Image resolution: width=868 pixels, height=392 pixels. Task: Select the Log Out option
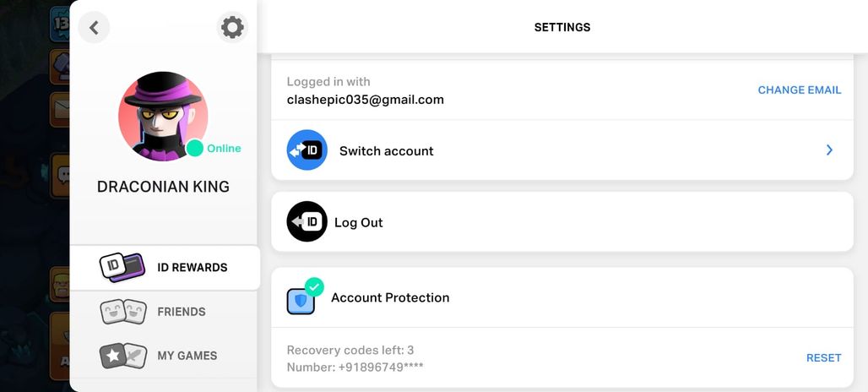pyautogui.click(x=561, y=221)
